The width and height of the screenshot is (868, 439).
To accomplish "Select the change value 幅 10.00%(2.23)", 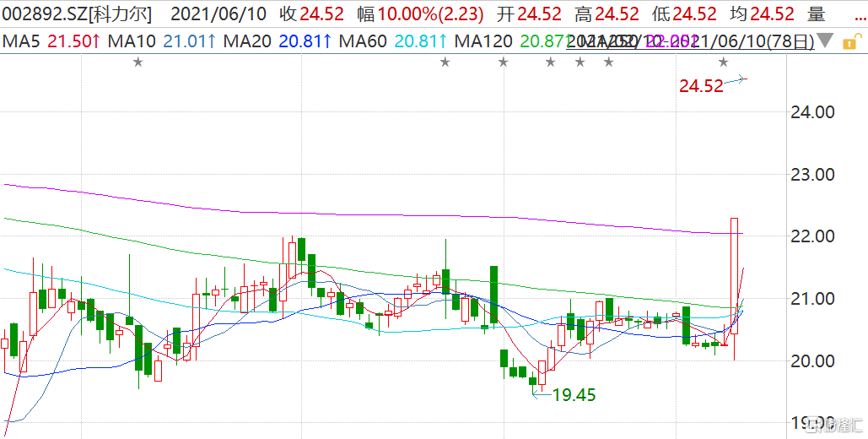I will (x=420, y=14).
